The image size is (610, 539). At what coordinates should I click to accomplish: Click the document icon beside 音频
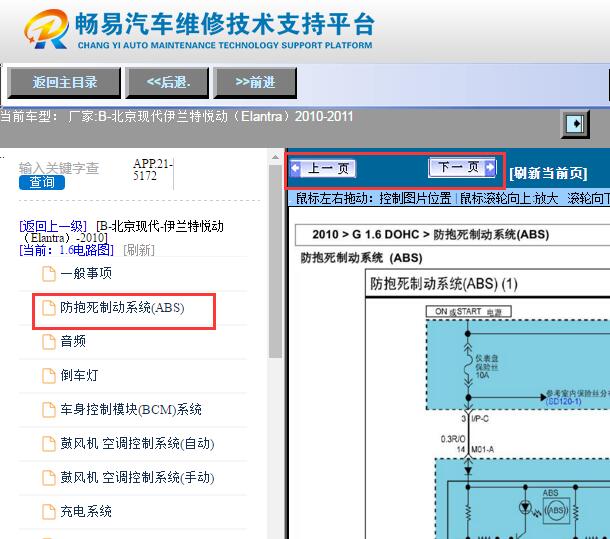[49, 341]
